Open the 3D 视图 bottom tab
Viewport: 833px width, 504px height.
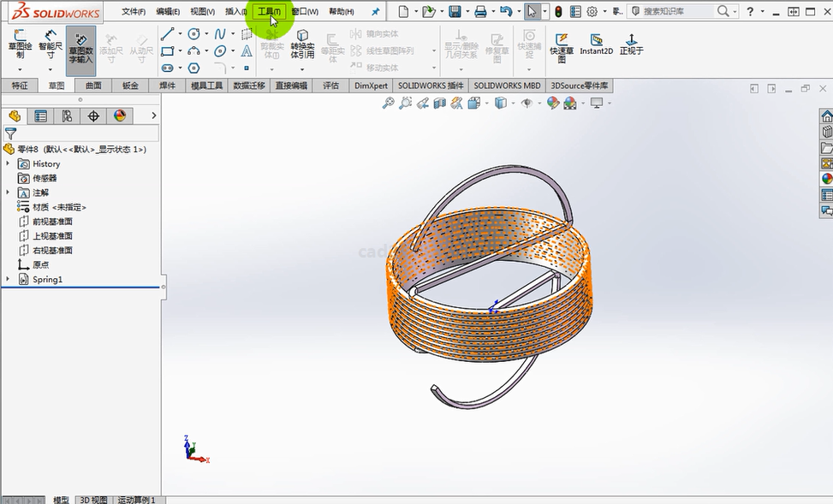93,500
